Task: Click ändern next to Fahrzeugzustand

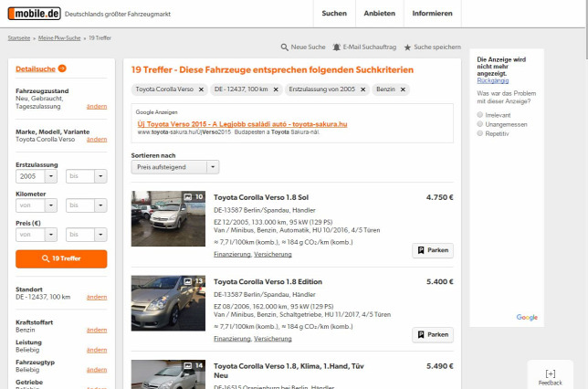Action: (97, 107)
